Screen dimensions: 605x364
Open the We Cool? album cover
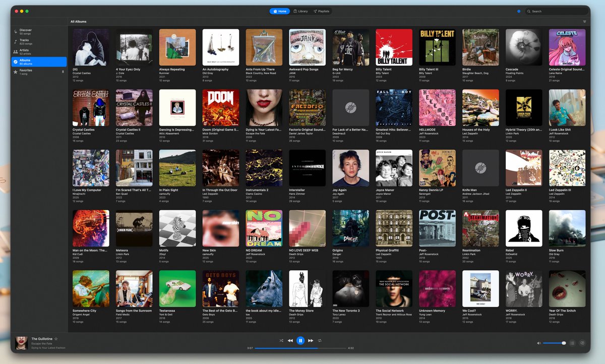[481, 289]
